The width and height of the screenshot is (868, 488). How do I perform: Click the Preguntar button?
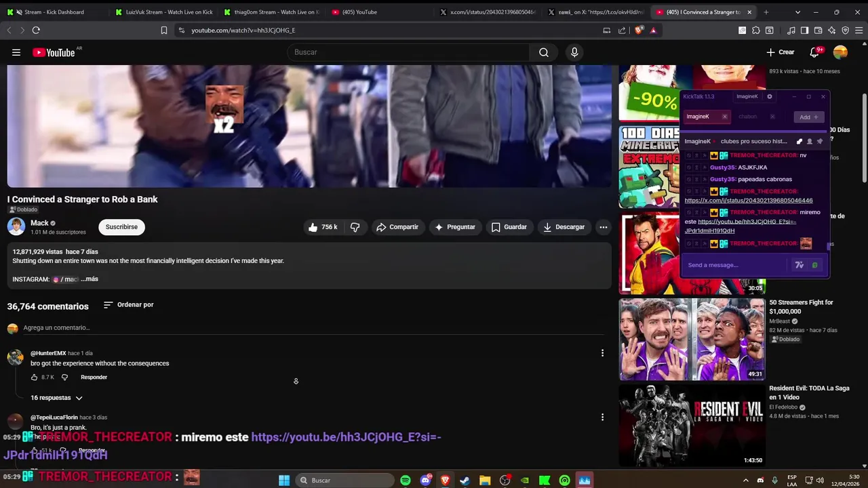[455, 227]
